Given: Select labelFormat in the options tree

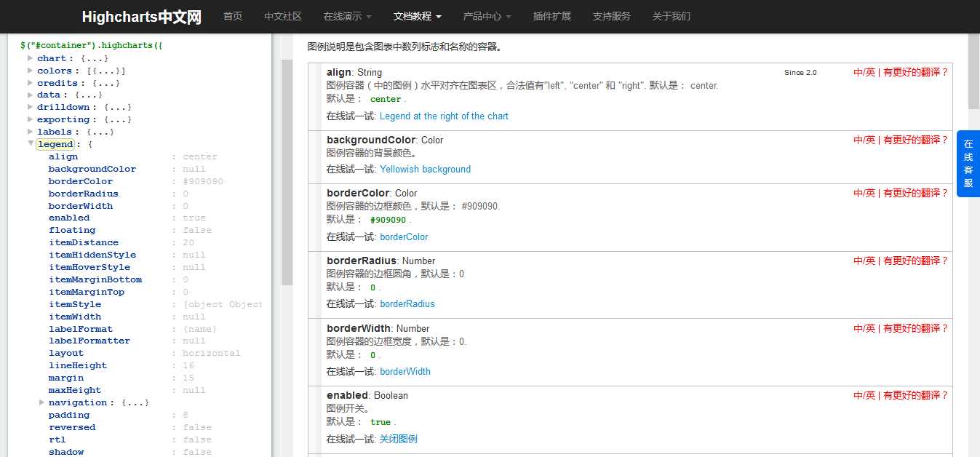Looking at the screenshot, I should click(x=81, y=329).
